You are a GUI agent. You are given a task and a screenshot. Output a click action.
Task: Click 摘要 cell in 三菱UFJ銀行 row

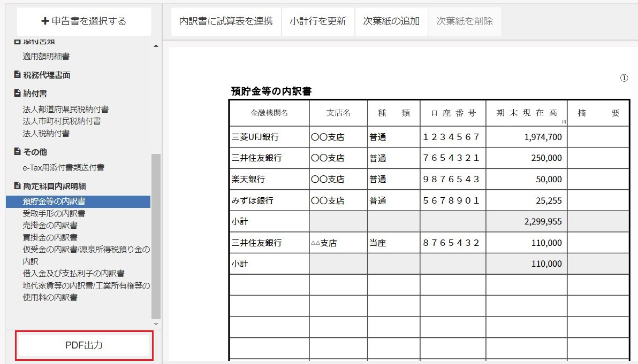598,137
